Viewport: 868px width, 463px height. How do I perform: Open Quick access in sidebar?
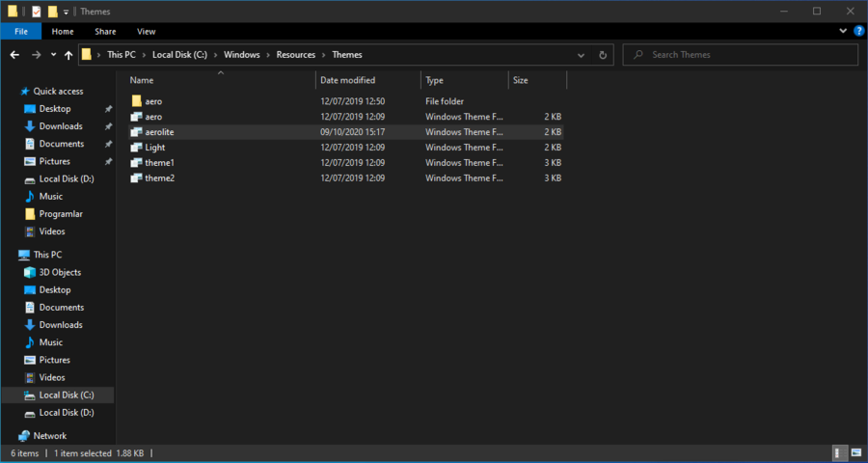click(58, 92)
